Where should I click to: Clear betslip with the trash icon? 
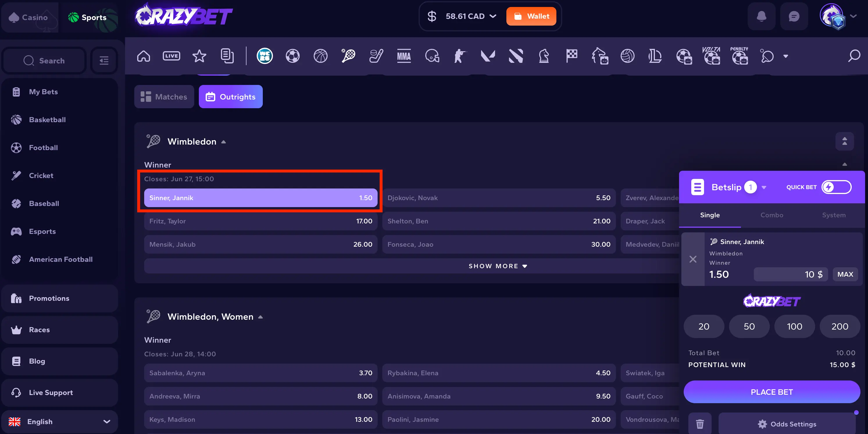click(700, 424)
